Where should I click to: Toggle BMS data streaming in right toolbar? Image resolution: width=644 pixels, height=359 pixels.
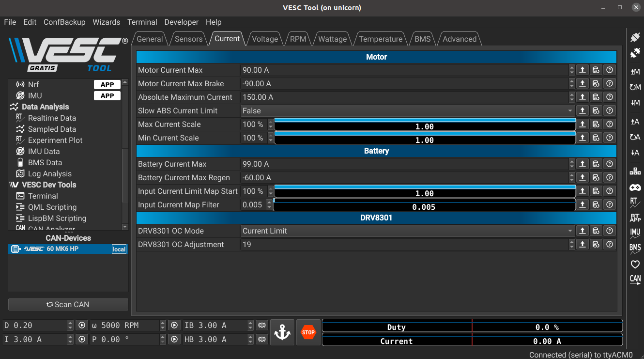point(635,249)
